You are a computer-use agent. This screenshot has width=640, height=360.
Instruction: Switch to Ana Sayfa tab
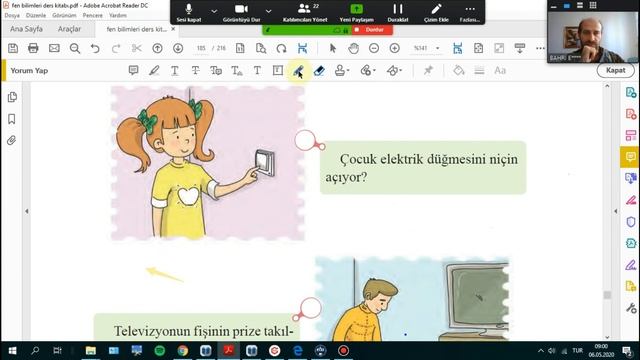(x=26, y=29)
